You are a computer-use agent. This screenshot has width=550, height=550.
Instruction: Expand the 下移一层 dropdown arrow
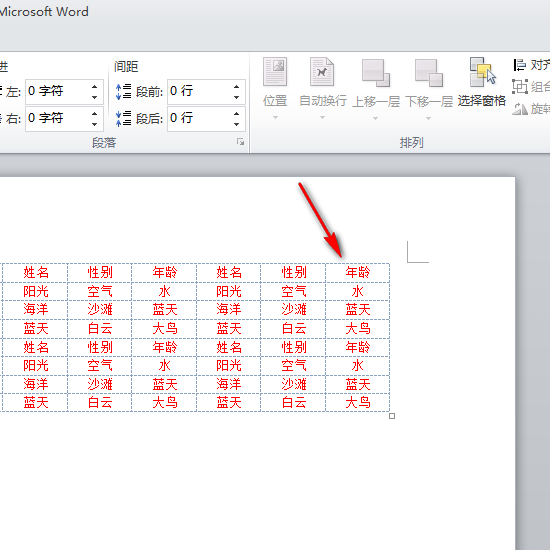click(428, 118)
